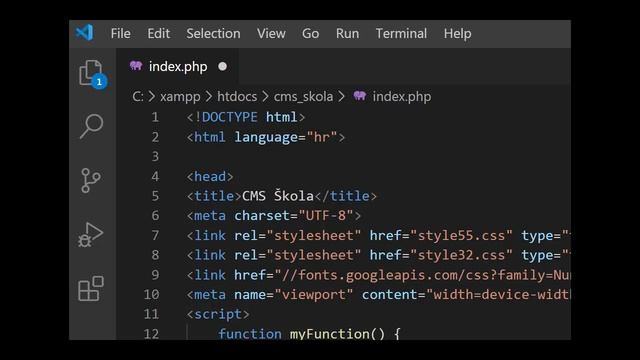Open the Extensions view icon
The height and width of the screenshot is (360, 640).
[91, 289]
